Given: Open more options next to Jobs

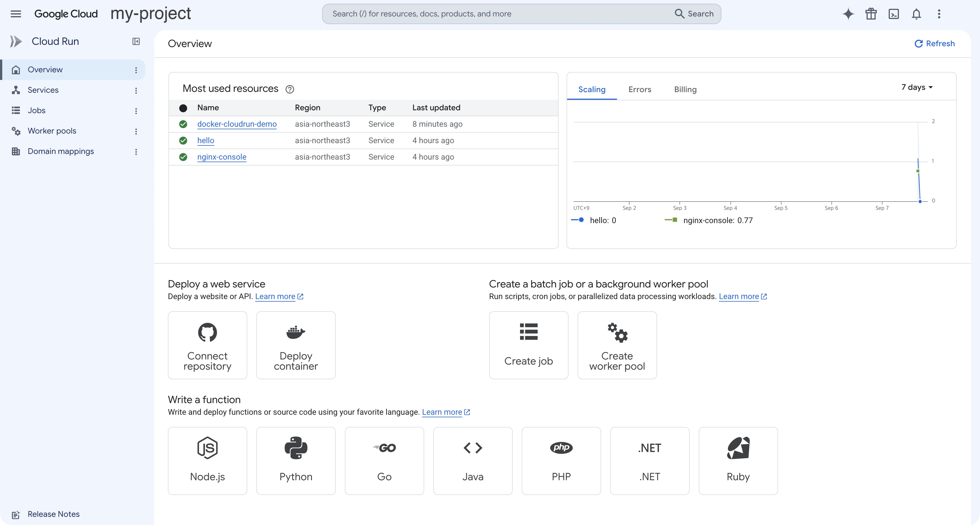Looking at the screenshot, I should [x=136, y=111].
